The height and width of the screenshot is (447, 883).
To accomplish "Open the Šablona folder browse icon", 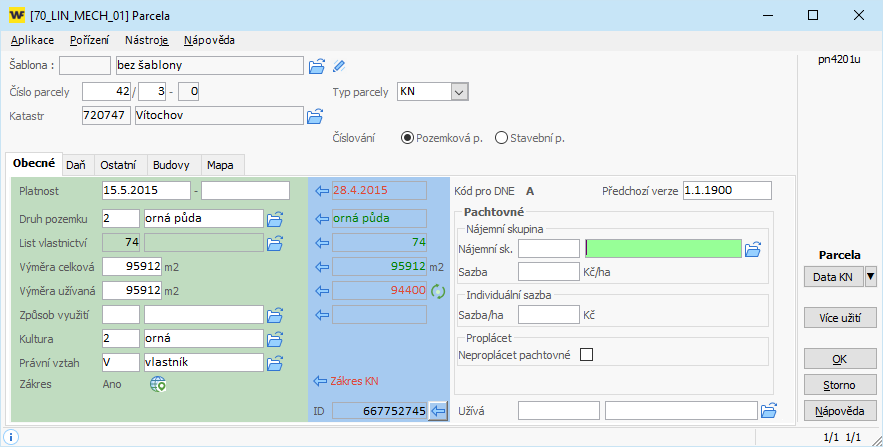I will 317,66.
